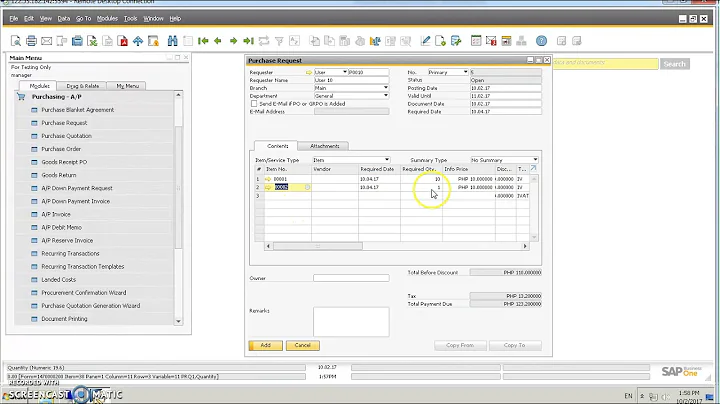Click the blue Launch Application arrow icon
This screenshot has width=720, height=404.
138,41
